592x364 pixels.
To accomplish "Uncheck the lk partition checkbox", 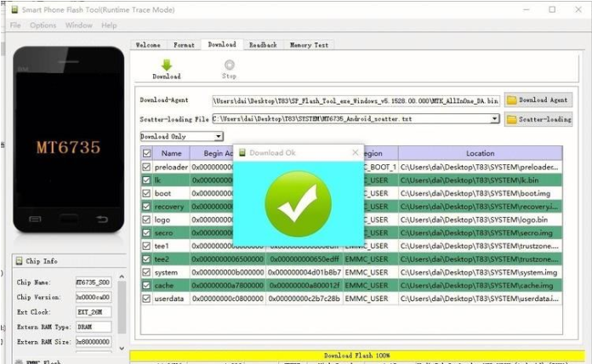I will pos(147,180).
